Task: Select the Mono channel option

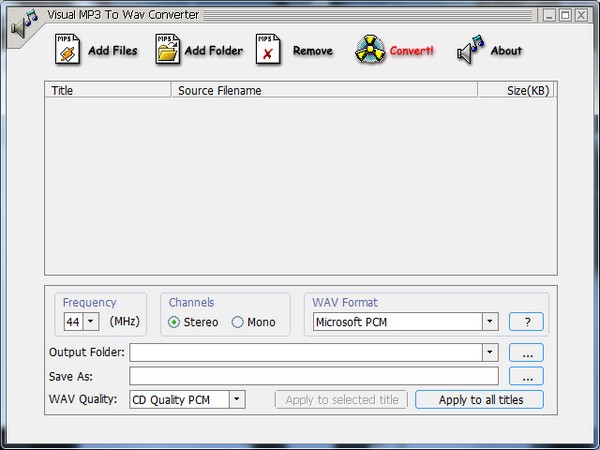Action: [238, 322]
